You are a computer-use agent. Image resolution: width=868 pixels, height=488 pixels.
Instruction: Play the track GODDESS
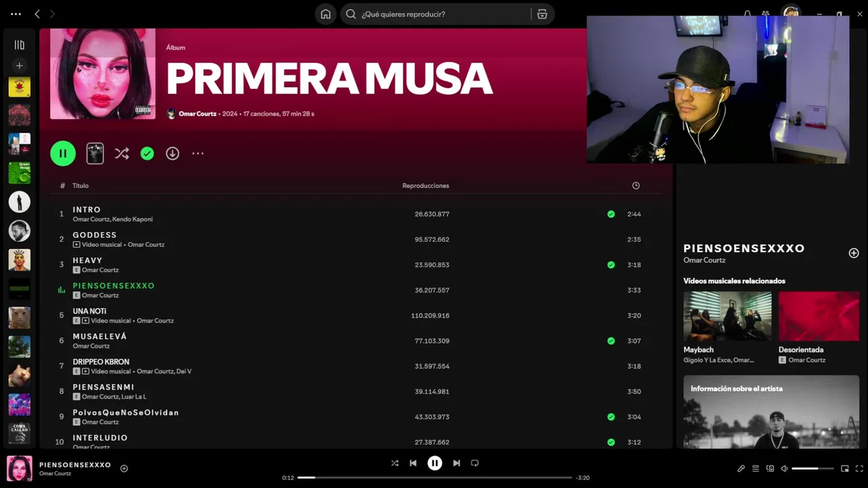(x=95, y=235)
